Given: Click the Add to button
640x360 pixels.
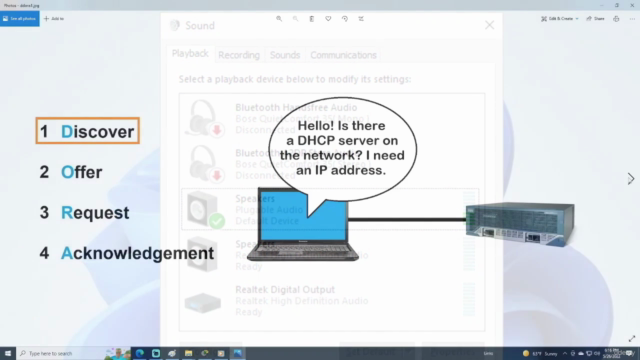Looking at the screenshot, I should pos(54,19).
